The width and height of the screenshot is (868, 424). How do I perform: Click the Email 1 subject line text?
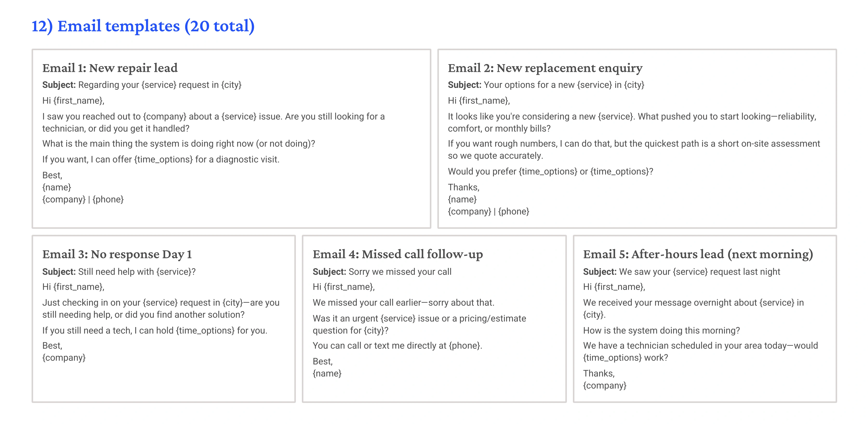[x=142, y=85]
